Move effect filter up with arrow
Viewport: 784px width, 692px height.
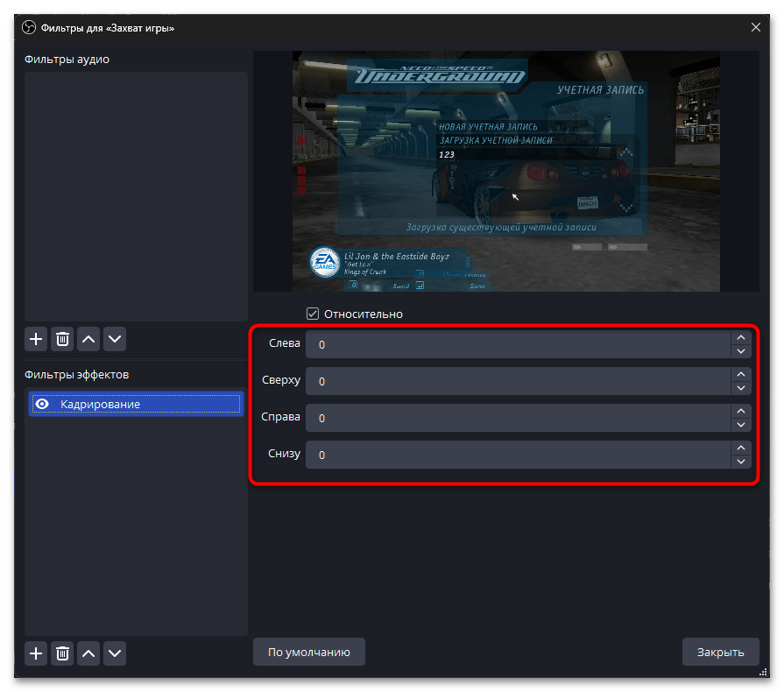(x=88, y=653)
